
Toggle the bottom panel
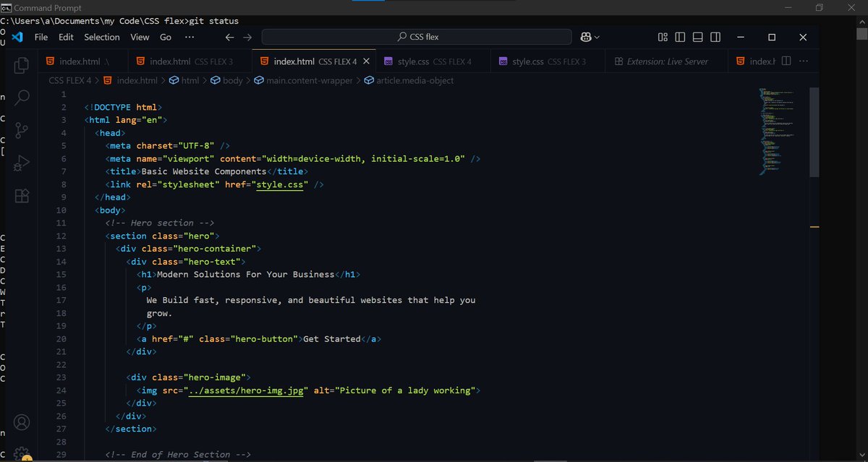click(697, 37)
